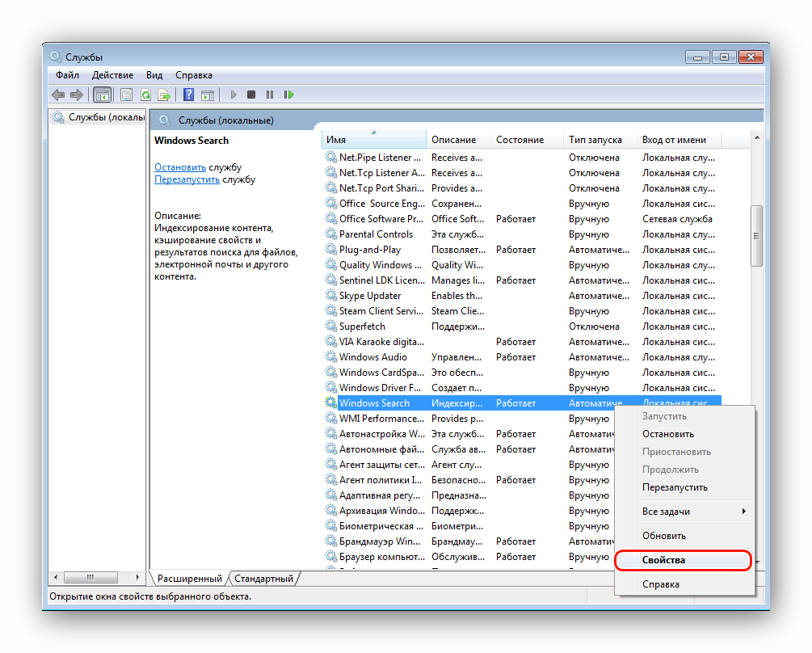The width and height of the screenshot is (812, 653).
Task: Open the Вид menu in the menu bar
Action: pos(154,74)
